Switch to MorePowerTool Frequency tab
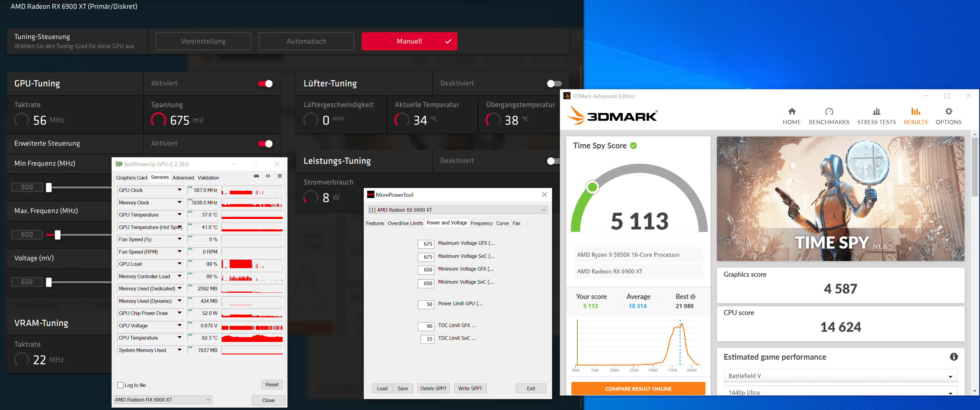The width and height of the screenshot is (980, 410). pyautogui.click(x=481, y=223)
